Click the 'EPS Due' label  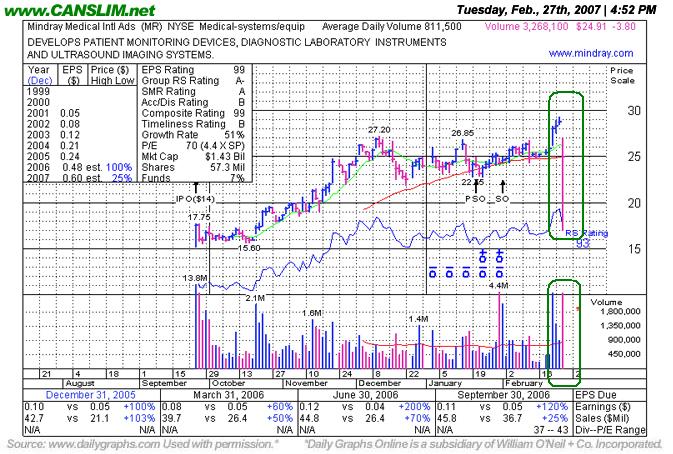tap(596, 395)
